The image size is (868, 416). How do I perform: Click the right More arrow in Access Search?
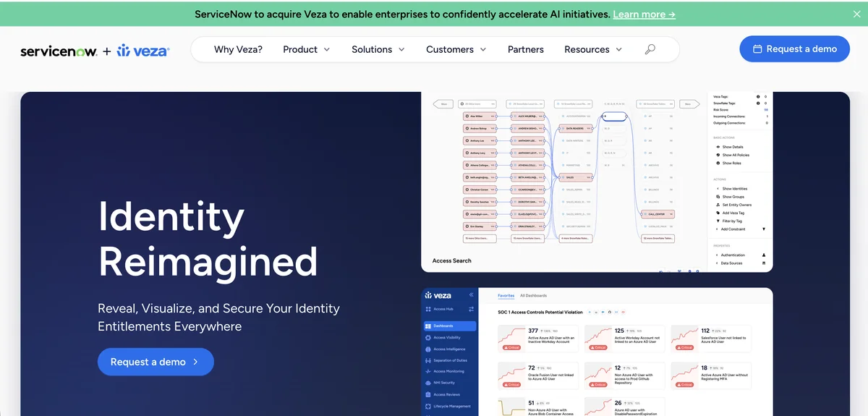coord(691,104)
